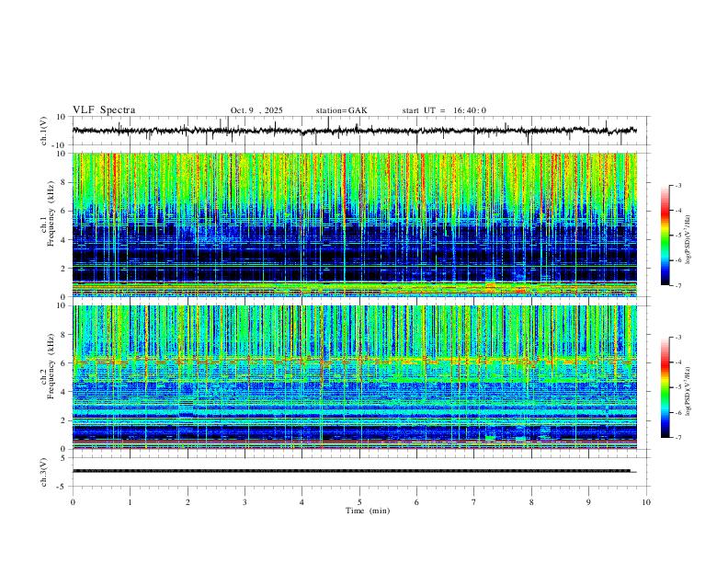Screen dimensions: 728x563
Task: Click the date 'Oct. 9 , 2025'
Action: (x=256, y=110)
